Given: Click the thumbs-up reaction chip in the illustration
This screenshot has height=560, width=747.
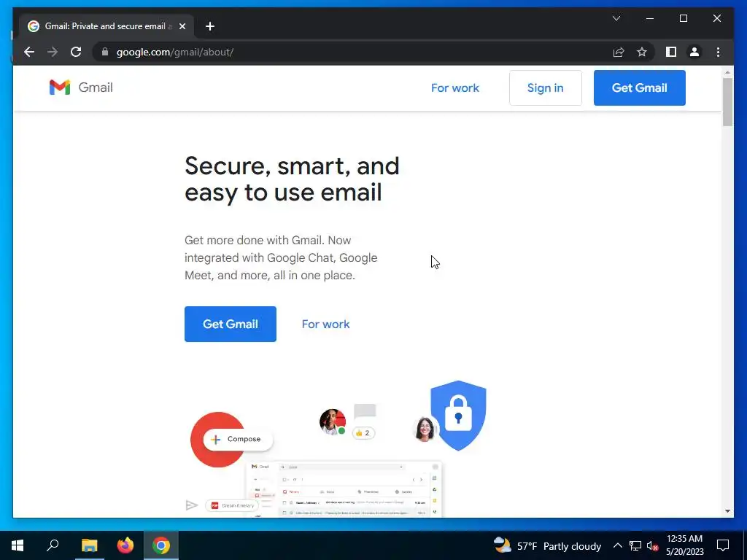Looking at the screenshot, I should pos(363,433).
